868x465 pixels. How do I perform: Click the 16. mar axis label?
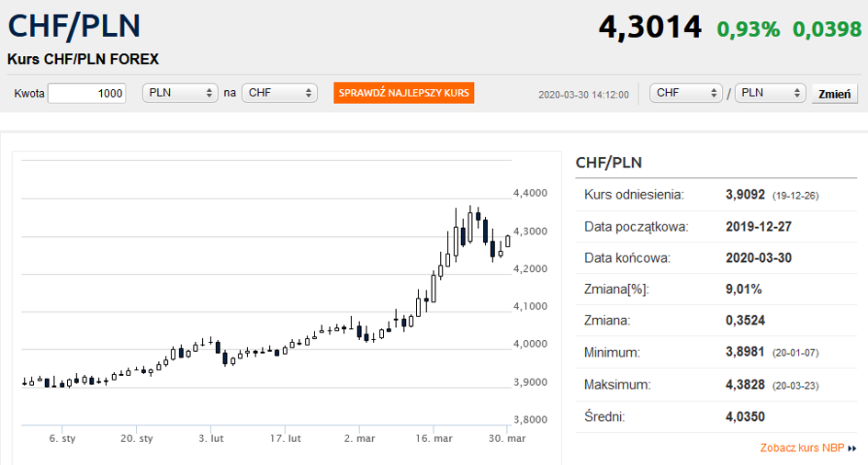(x=434, y=438)
